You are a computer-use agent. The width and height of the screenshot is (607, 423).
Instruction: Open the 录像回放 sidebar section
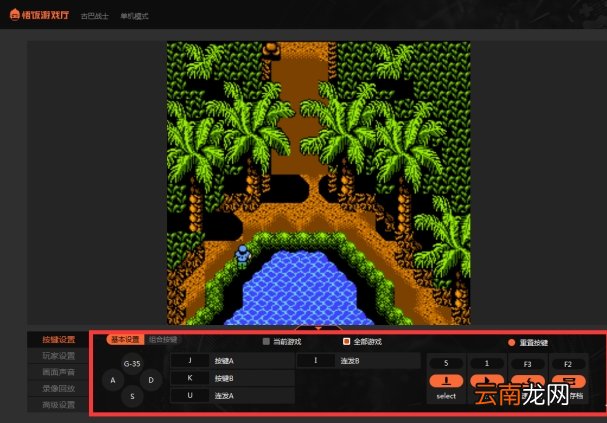point(58,388)
